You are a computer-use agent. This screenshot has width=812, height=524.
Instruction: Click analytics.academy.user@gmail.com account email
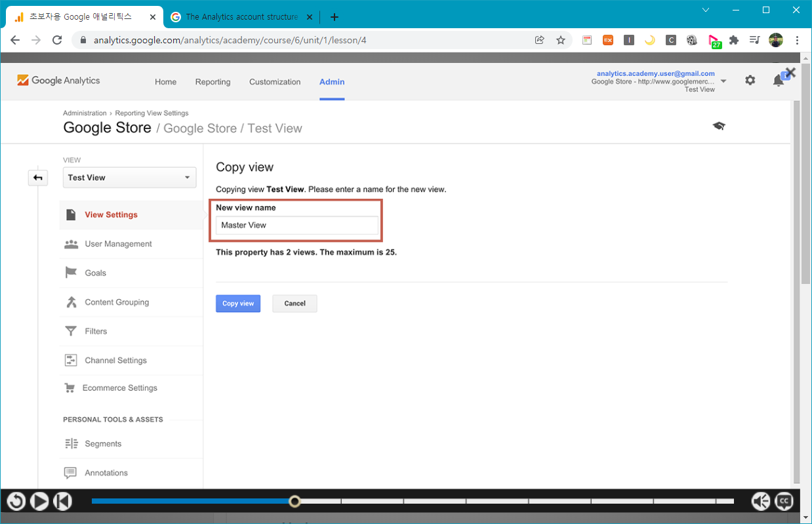coord(655,73)
